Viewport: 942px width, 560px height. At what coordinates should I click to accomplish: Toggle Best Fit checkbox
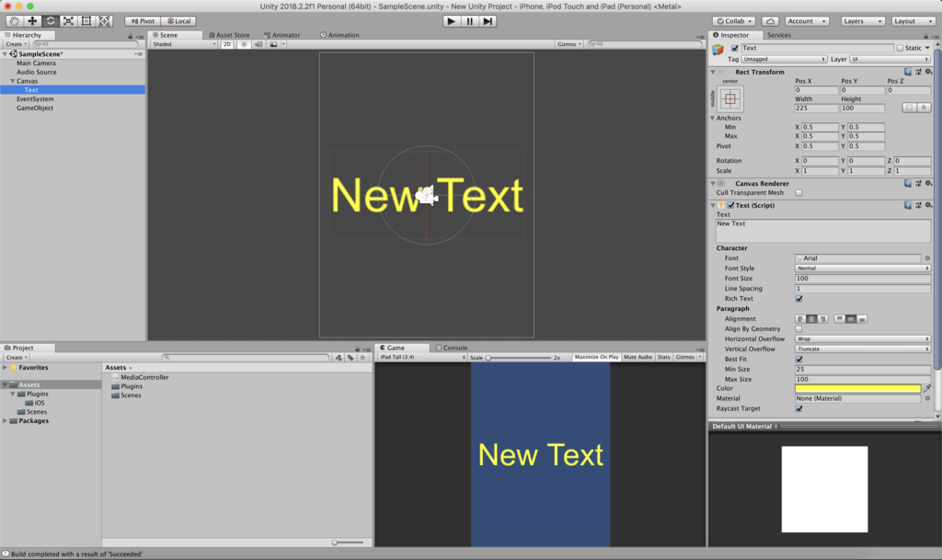[799, 360]
